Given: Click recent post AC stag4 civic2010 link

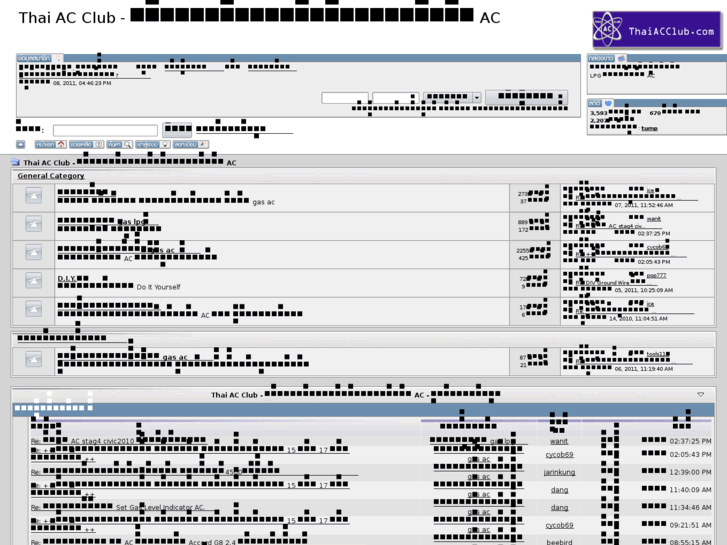Looking at the screenshot, I should pyautogui.click(x=102, y=441).
